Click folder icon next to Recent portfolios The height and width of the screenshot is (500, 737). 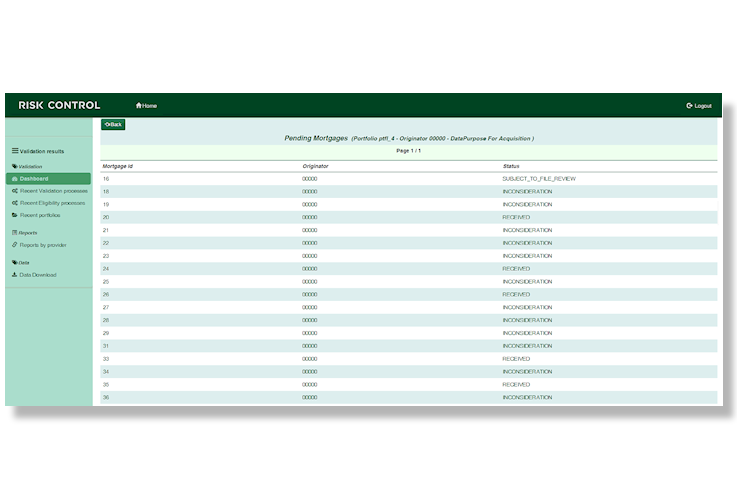[x=14, y=215]
